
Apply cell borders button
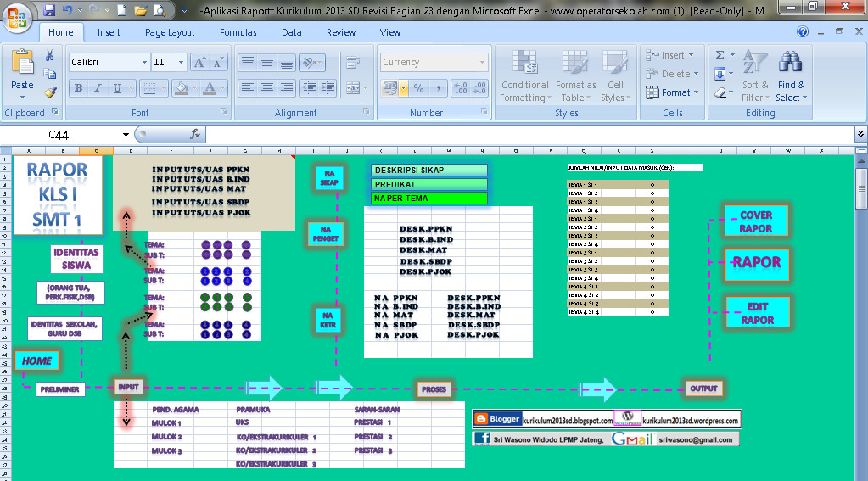[x=149, y=87]
